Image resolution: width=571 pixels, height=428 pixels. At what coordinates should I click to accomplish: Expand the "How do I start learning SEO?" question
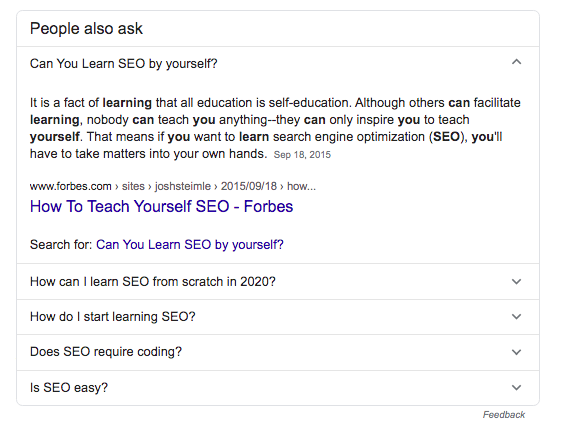(278, 317)
